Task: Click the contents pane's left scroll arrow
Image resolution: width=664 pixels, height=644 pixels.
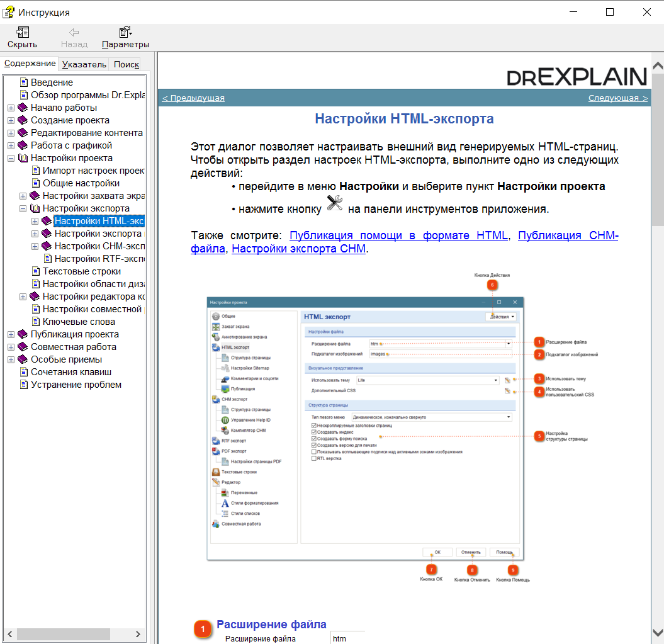Action: (x=9, y=635)
